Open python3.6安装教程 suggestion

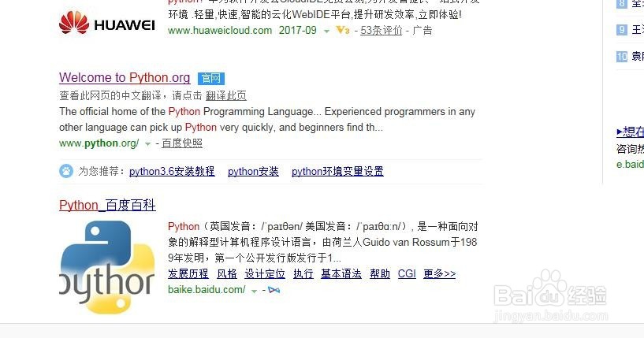[172, 171]
